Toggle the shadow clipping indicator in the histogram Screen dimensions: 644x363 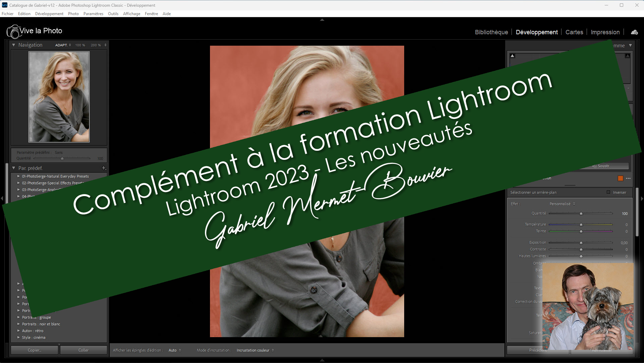click(x=512, y=56)
